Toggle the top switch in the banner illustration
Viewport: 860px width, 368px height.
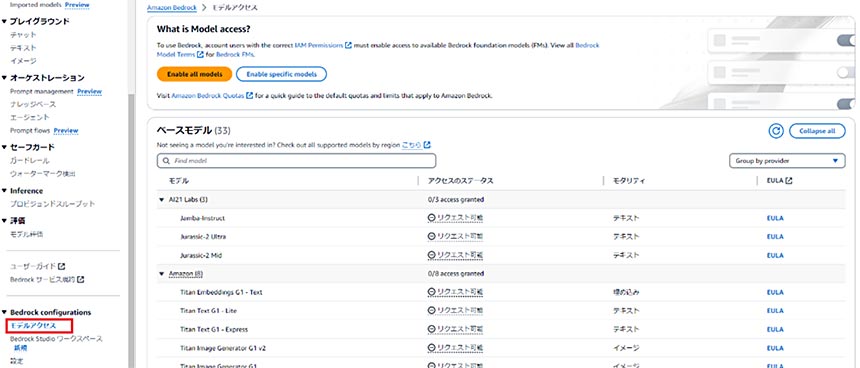tap(845, 40)
